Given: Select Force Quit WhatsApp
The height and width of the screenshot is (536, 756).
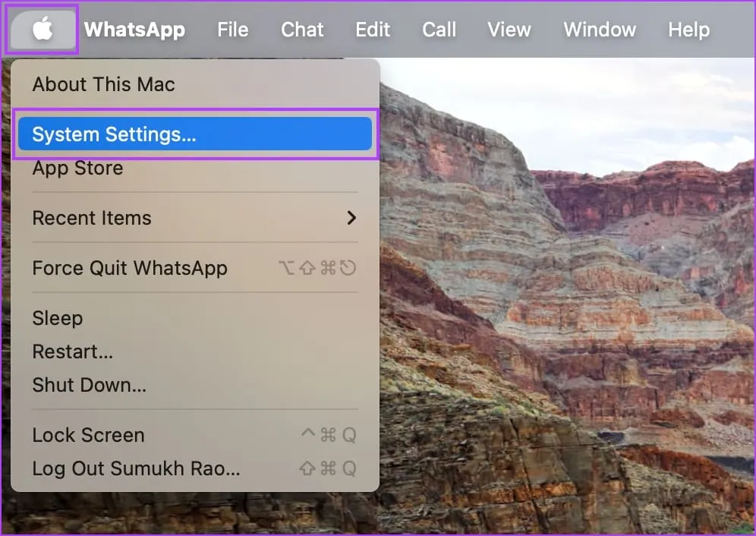Looking at the screenshot, I should pyautogui.click(x=130, y=268).
